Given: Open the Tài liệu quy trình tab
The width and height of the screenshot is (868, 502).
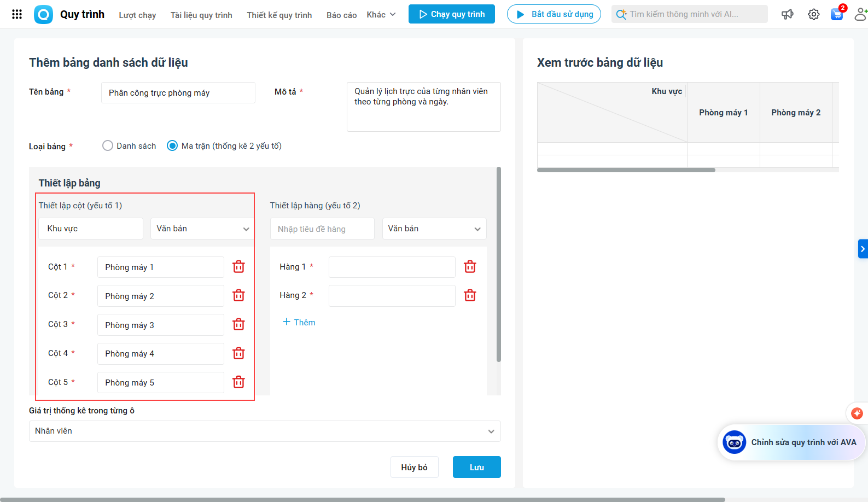Looking at the screenshot, I should coord(201,15).
